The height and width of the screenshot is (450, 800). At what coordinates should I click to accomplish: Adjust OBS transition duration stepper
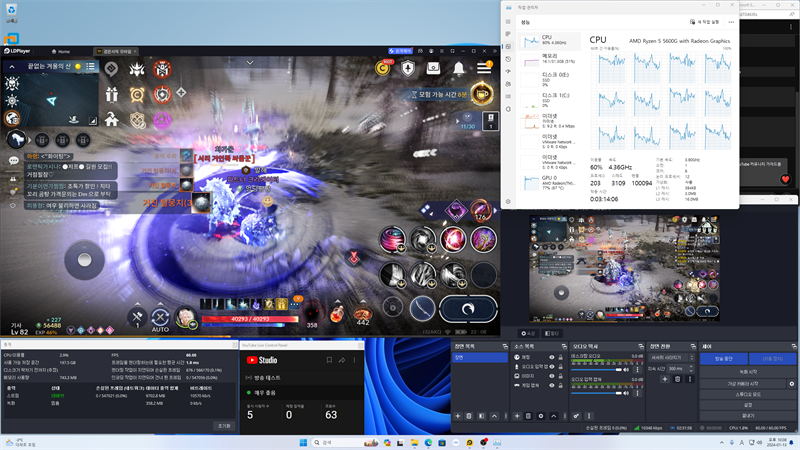pyautogui.click(x=691, y=368)
